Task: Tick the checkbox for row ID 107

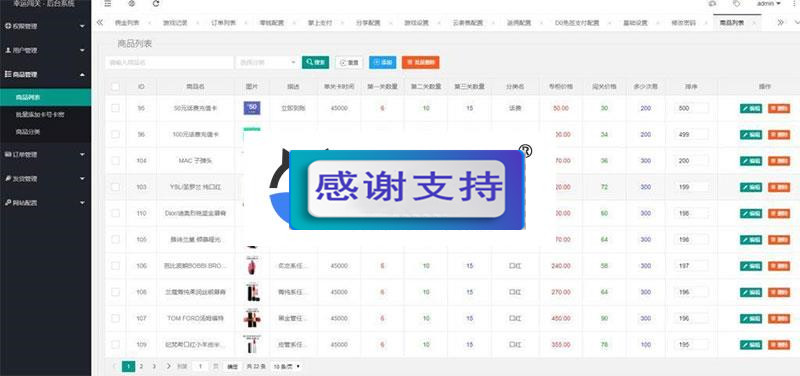Action: point(115,318)
